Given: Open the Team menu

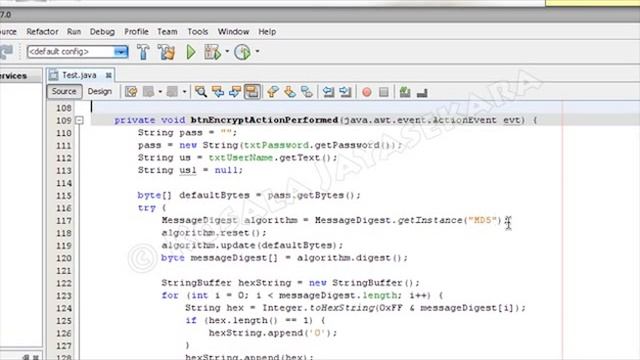Looking at the screenshot, I should click(x=167, y=31).
